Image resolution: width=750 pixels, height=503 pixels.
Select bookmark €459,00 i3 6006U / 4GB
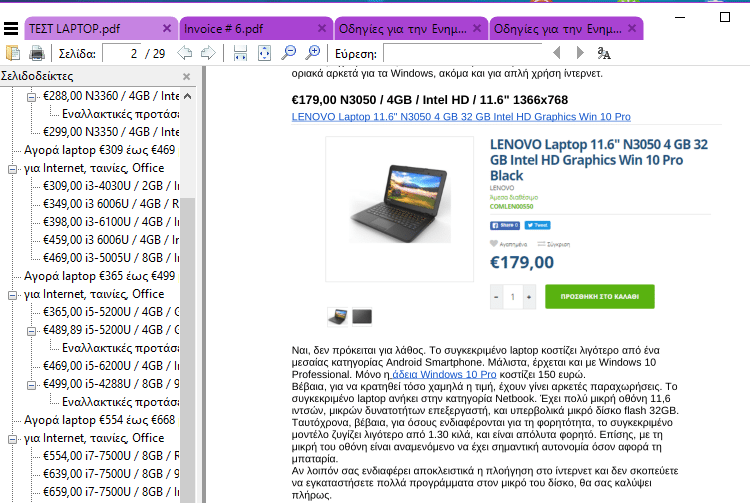tap(111, 240)
